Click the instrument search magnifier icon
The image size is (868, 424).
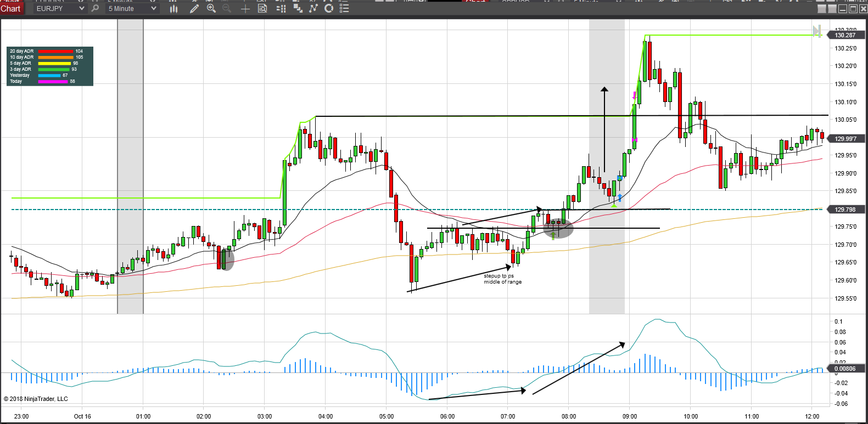(95, 8)
